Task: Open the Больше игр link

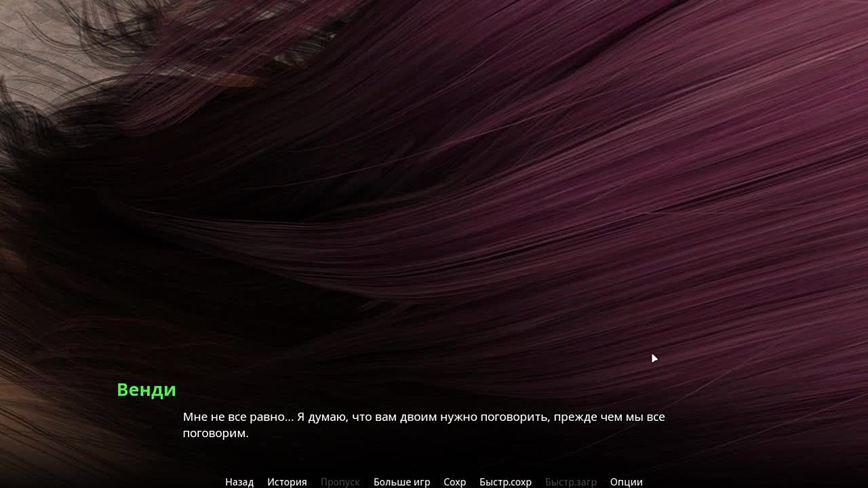Action: tap(401, 482)
